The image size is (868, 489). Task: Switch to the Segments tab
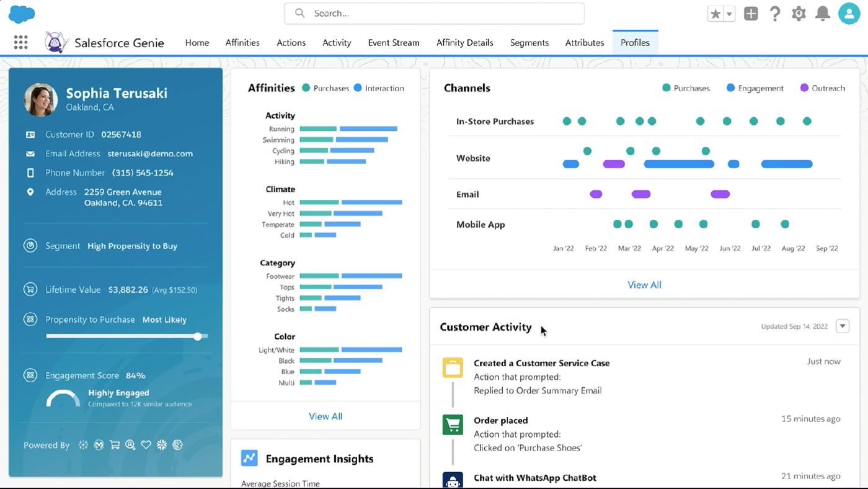coord(529,42)
